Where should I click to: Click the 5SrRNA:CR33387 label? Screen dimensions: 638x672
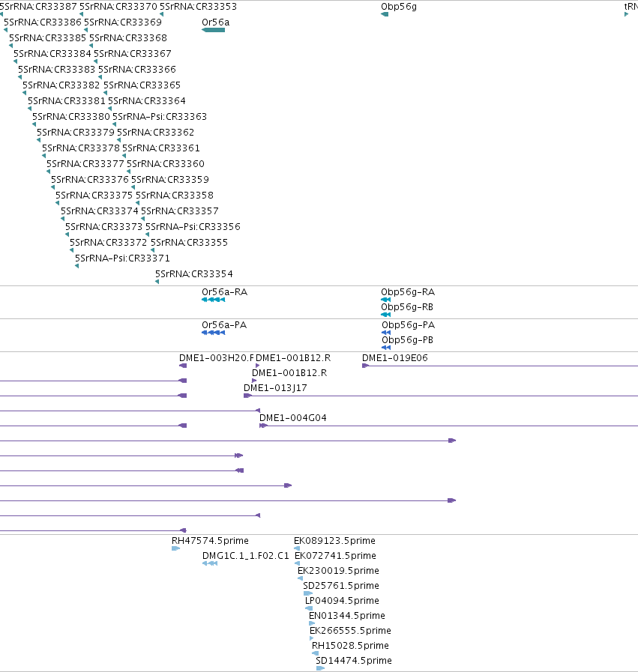(x=38, y=7)
